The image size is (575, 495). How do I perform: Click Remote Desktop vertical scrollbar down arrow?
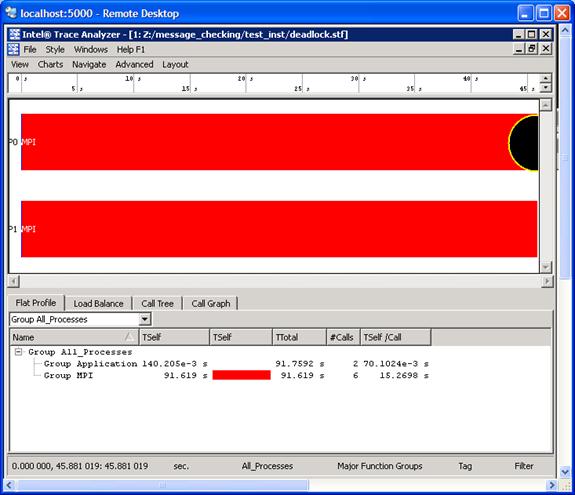[x=565, y=472]
